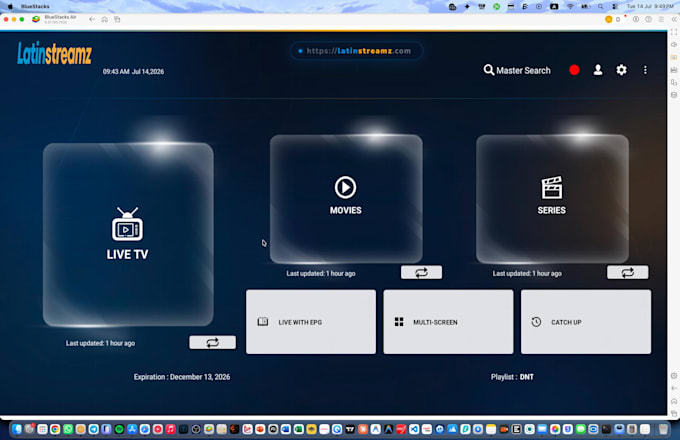Screen dimensions: 680x440
Task: Open Spotify from the dock
Action: click(119, 429)
